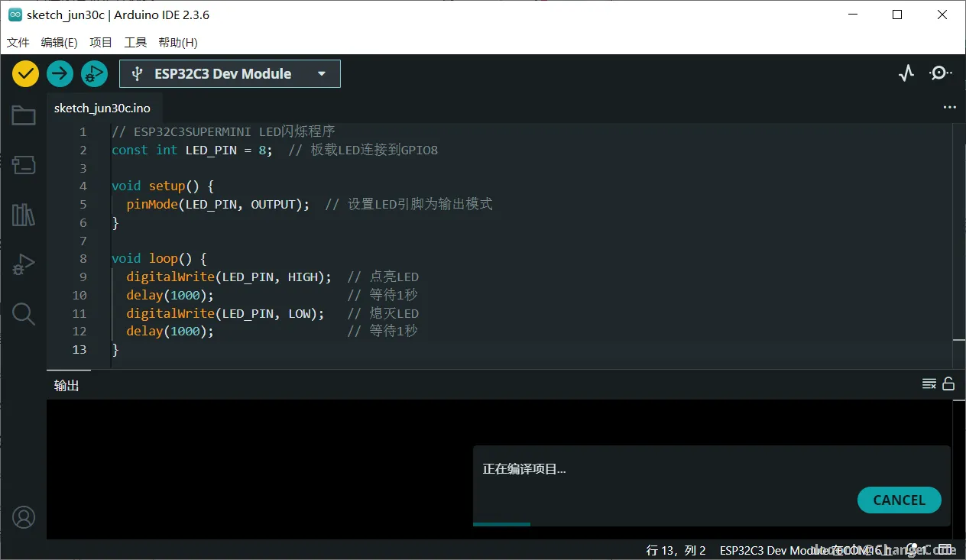Click line number 8 in gutter
Viewport: 966px width, 560px height.
[83, 258]
